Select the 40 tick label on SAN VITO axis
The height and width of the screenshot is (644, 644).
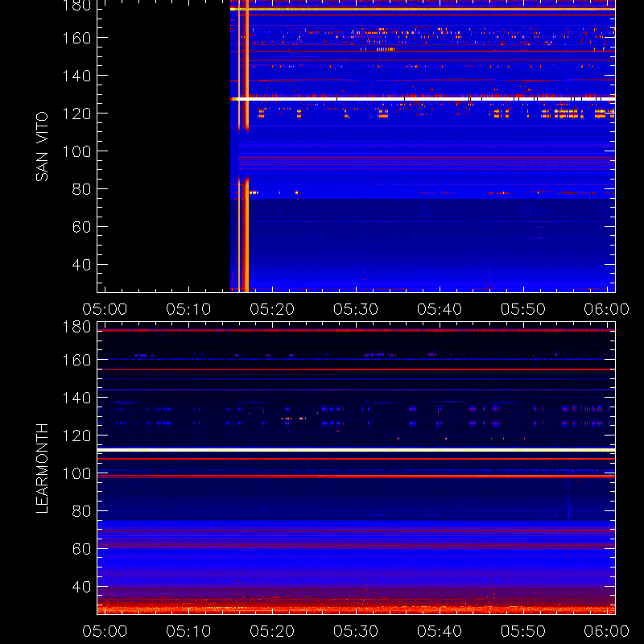pyautogui.click(x=81, y=265)
